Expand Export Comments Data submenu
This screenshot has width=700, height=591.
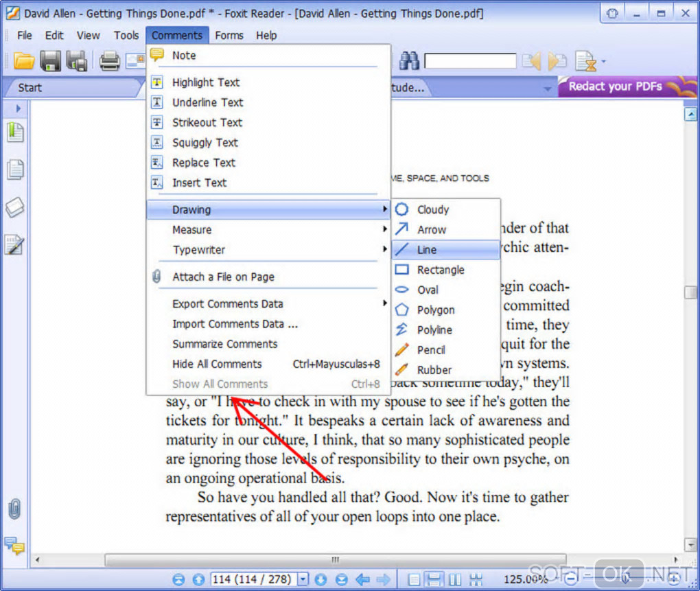(x=268, y=304)
